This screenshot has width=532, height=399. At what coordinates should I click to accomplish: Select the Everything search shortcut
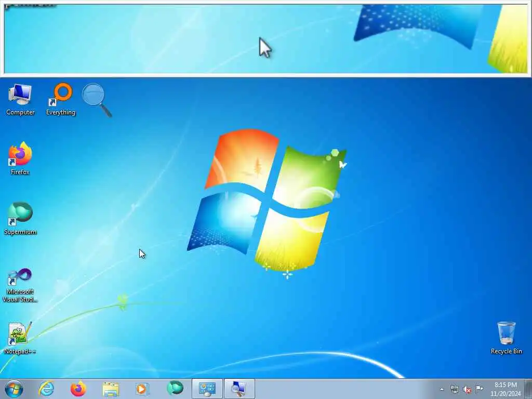(61, 99)
